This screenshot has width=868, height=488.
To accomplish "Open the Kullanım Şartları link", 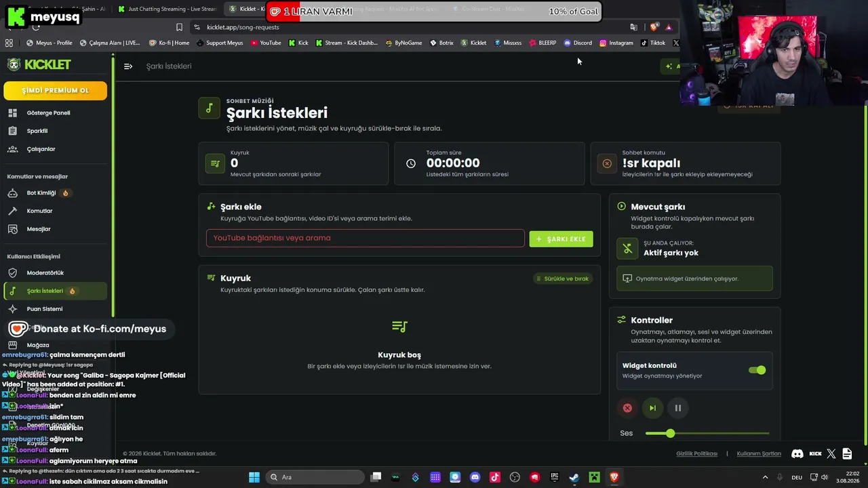I will 759,453.
